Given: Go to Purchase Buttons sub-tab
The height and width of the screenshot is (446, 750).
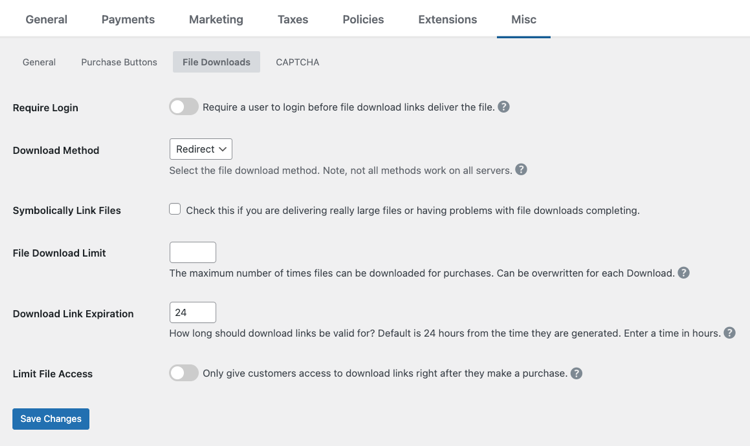Looking at the screenshot, I should (119, 62).
